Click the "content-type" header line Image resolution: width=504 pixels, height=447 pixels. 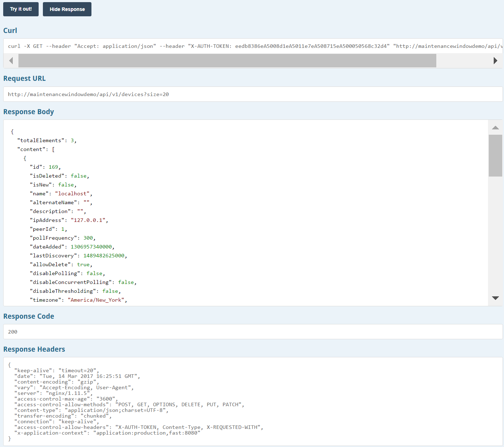coord(91,410)
